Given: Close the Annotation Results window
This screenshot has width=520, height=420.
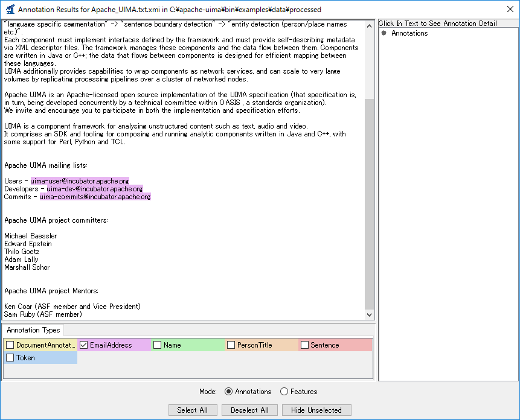Looking at the screenshot, I should (510, 9).
